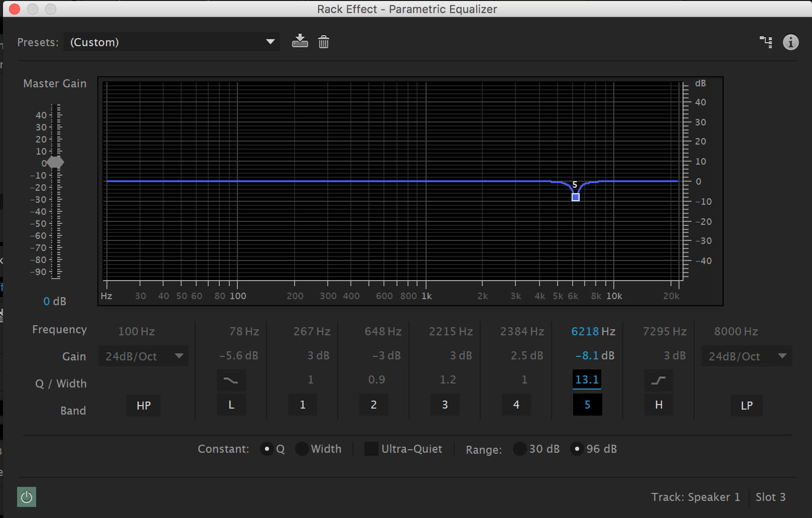
Task: Open the Presets dropdown
Action: [x=172, y=42]
